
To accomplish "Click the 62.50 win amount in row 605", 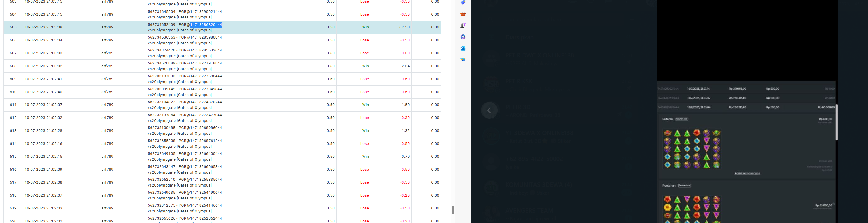I will tap(404, 27).
